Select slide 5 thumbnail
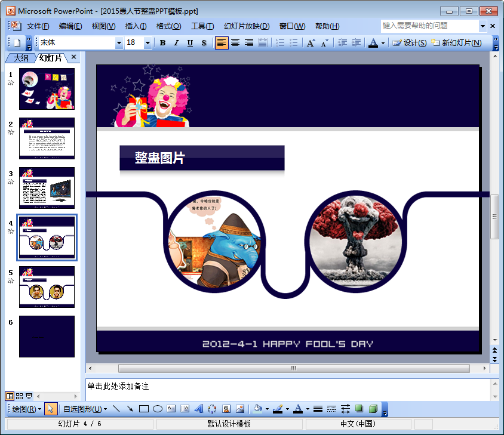 [47, 287]
